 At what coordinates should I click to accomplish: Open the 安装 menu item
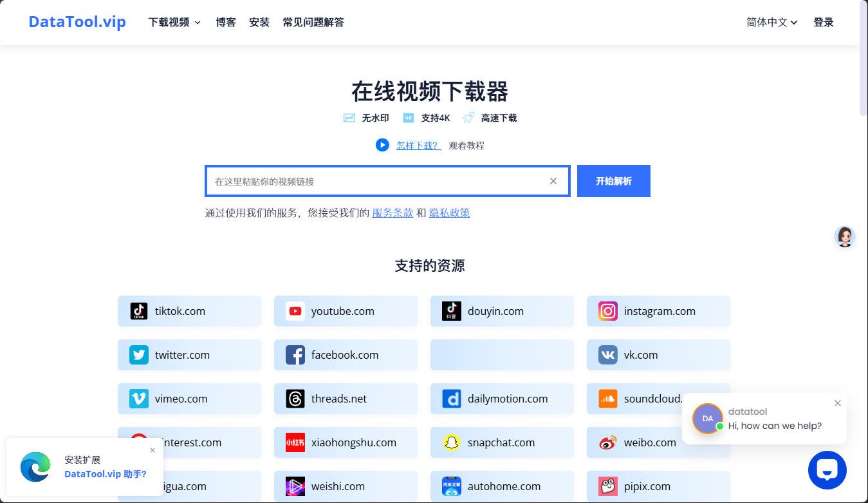point(259,23)
